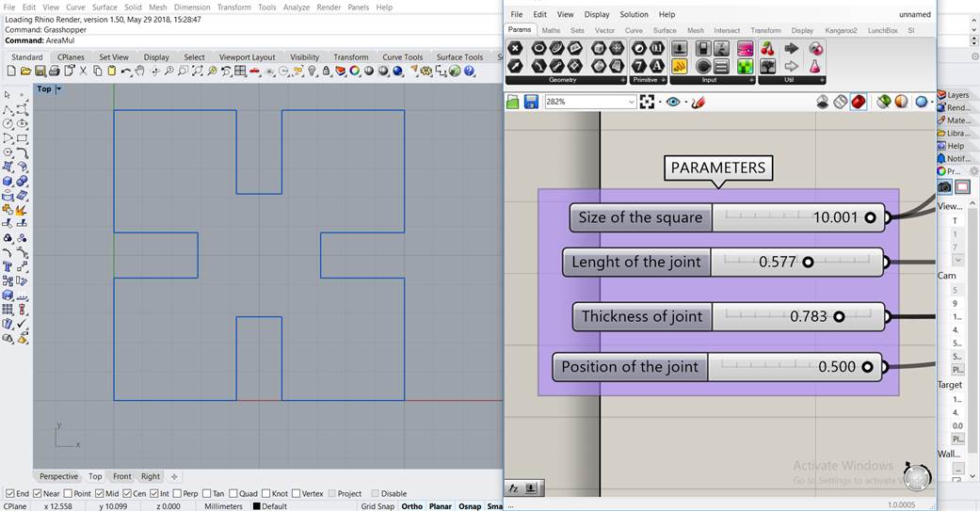Enable the Point osnap checkbox
The image size is (980, 511).
point(68,493)
